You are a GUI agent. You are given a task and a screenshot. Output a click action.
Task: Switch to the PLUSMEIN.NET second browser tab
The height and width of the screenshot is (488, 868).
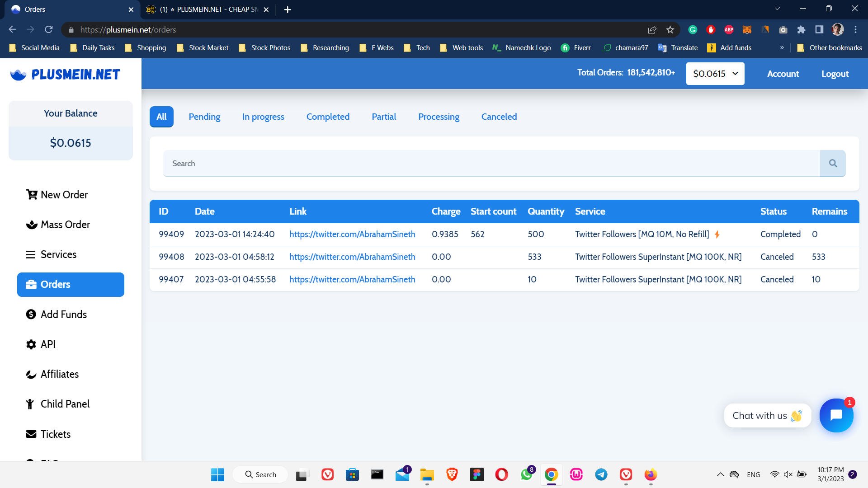click(x=208, y=9)
